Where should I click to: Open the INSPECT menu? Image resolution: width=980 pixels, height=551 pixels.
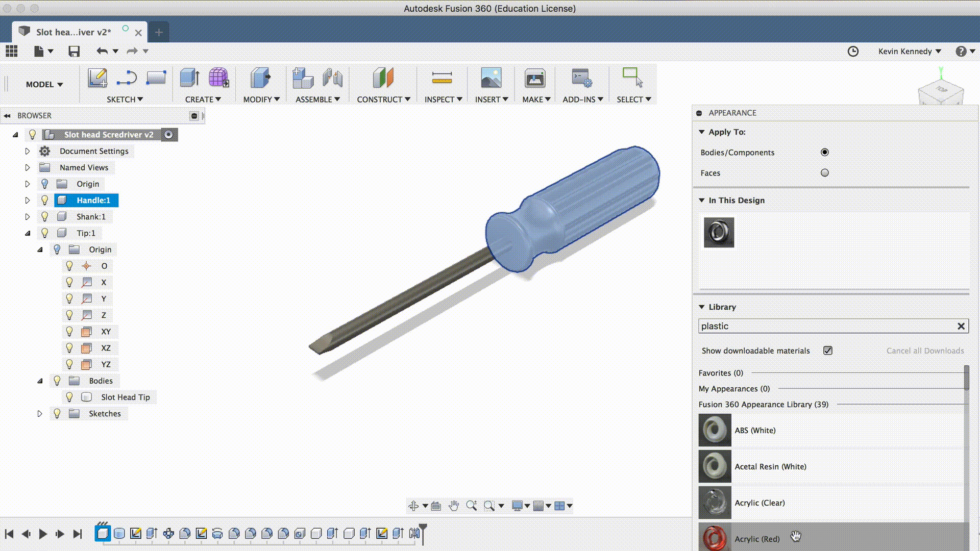[x=443, y=99]
